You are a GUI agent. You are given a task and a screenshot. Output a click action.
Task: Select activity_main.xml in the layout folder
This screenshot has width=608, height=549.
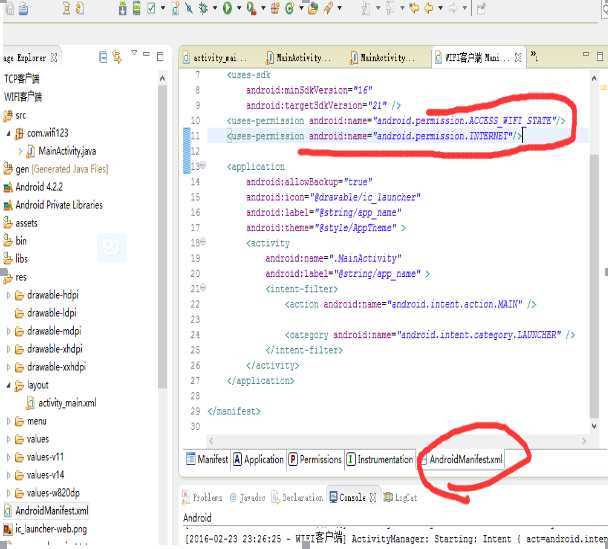62,403
